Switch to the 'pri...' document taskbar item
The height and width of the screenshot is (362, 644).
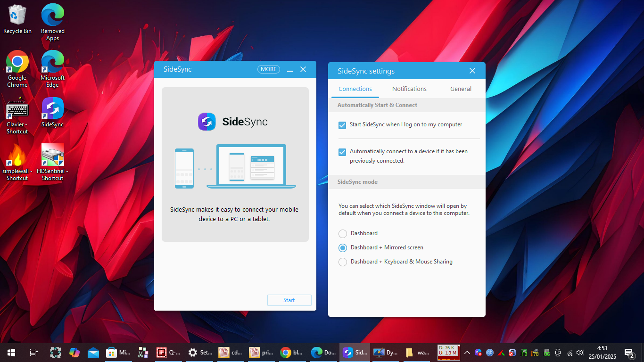[x=262, y=352]
